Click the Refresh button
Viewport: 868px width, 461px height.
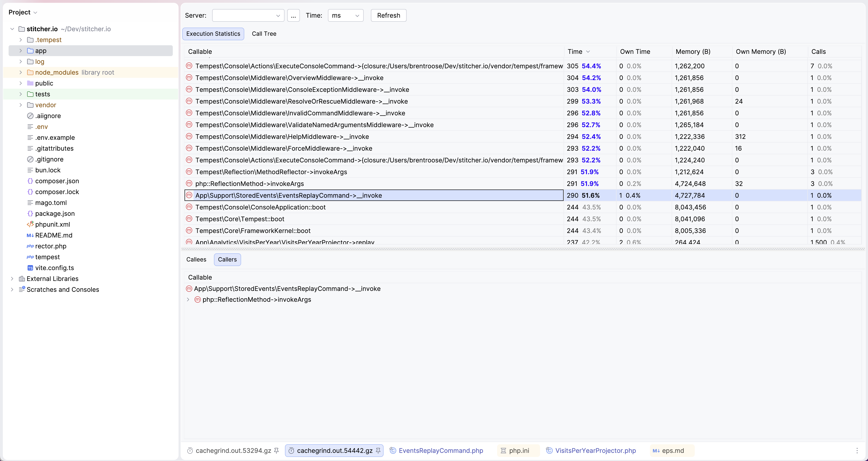388,16
